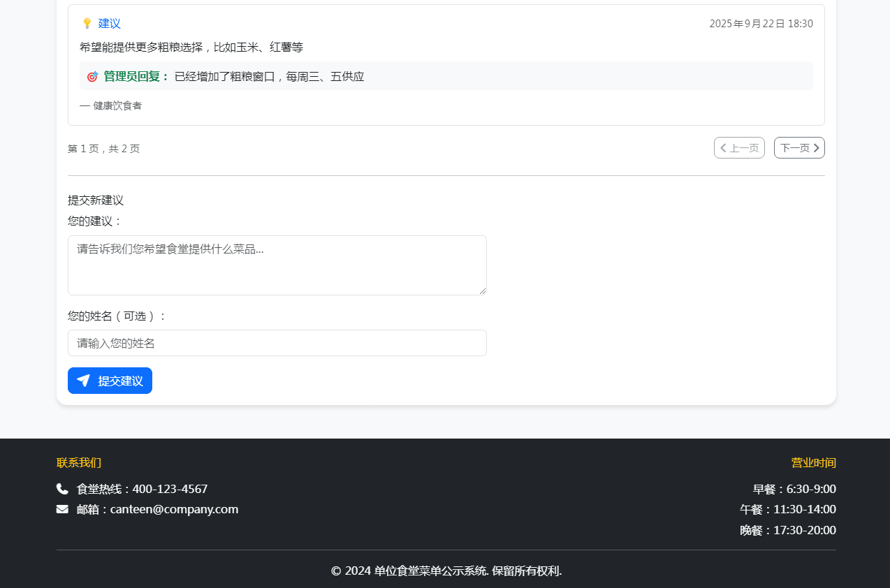Click the 营业时间 footer heading
Screen dimensions: 890x588
[813, 463]
